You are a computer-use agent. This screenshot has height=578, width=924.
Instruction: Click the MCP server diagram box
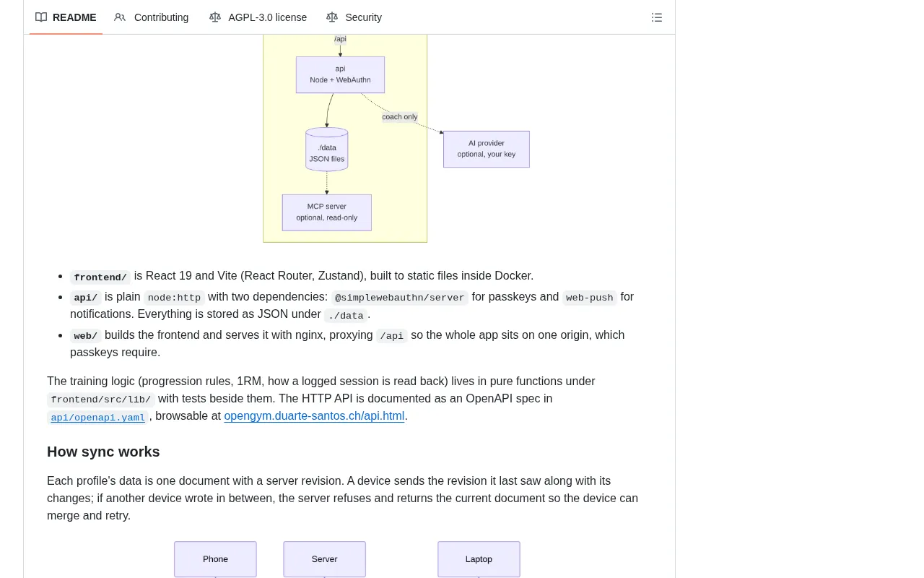pyautogui.click(x=327, y=212)
